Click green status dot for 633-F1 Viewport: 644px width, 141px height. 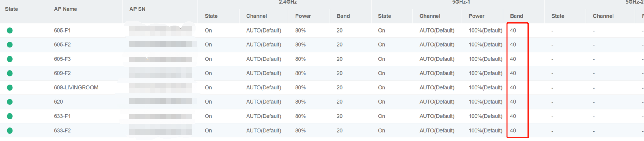point(10,116)
